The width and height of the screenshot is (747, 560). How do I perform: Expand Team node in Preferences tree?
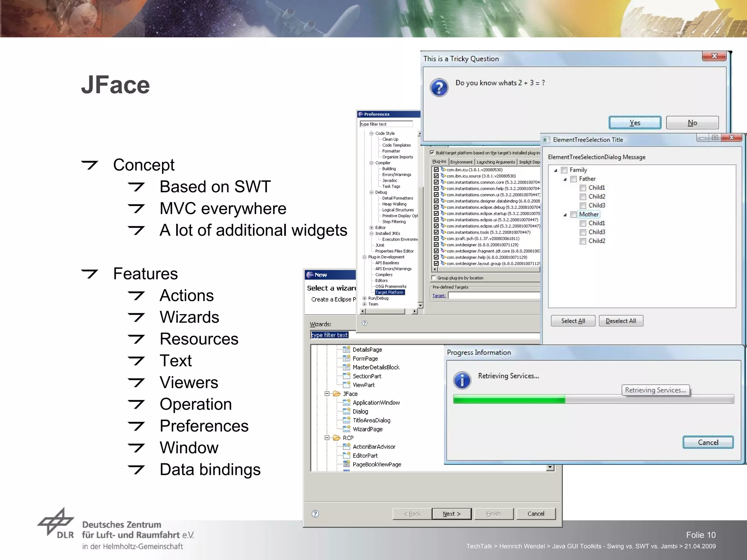coord(364,304)
